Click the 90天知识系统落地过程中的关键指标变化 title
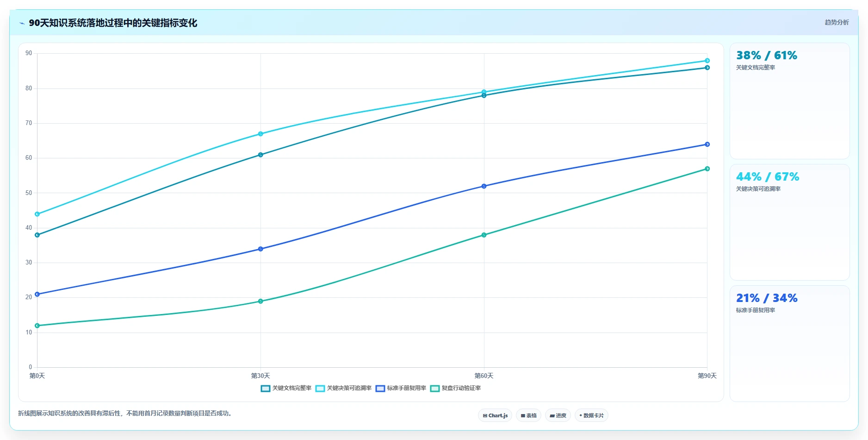The height and width of the screenshot is (440, 868). point(113,23)
